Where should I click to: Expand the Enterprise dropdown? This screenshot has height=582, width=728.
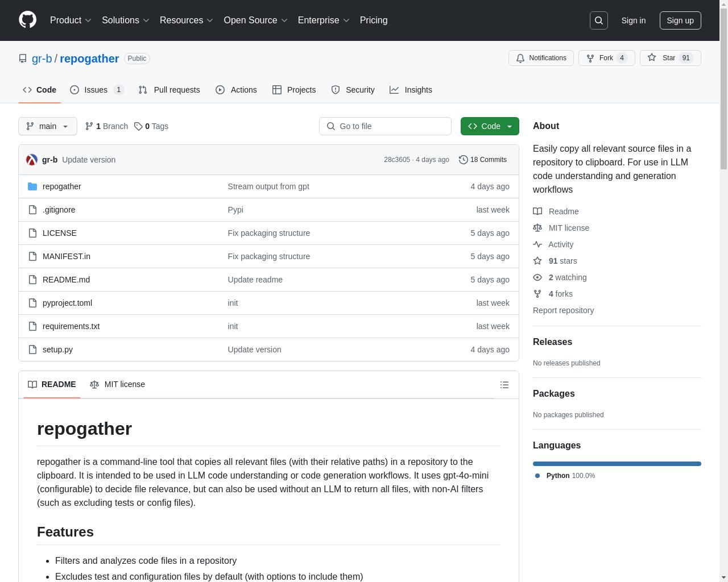point(324,20)
